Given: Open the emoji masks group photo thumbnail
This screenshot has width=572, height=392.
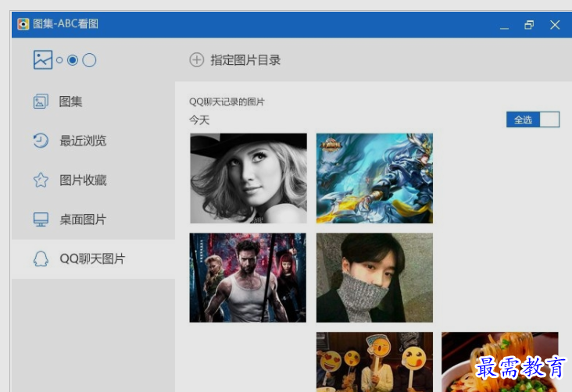Looking at the screenshot, I should pos(374,362).
